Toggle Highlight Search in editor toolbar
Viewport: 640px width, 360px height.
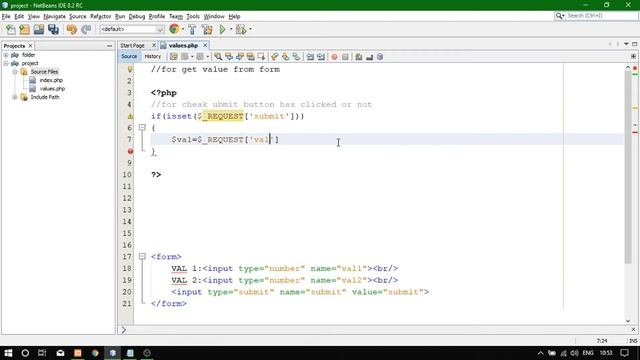(x=251, y=57)
